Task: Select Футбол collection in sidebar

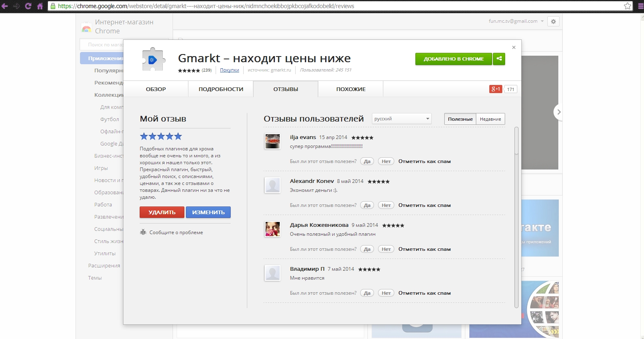Action: click(110, 119)
